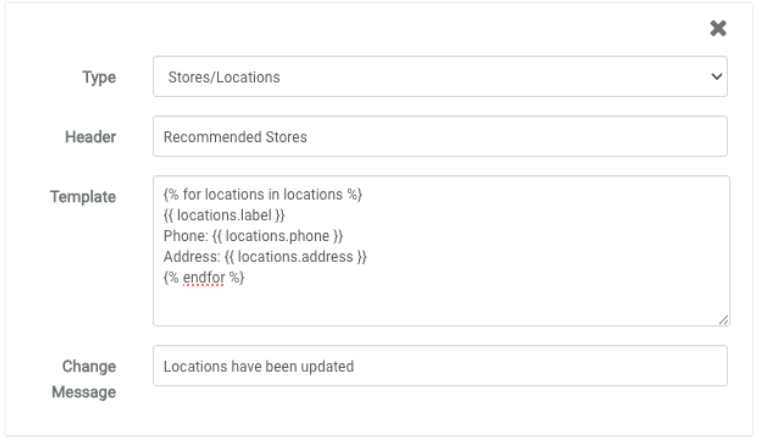759x442 pixels.
Task: Click the "for locations in locations" line
Action: click(260, 195)
